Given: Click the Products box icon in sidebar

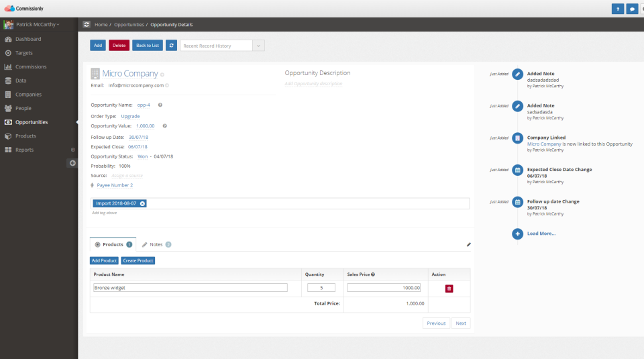Looking at the screenshot, I should [x=8, y=136].
